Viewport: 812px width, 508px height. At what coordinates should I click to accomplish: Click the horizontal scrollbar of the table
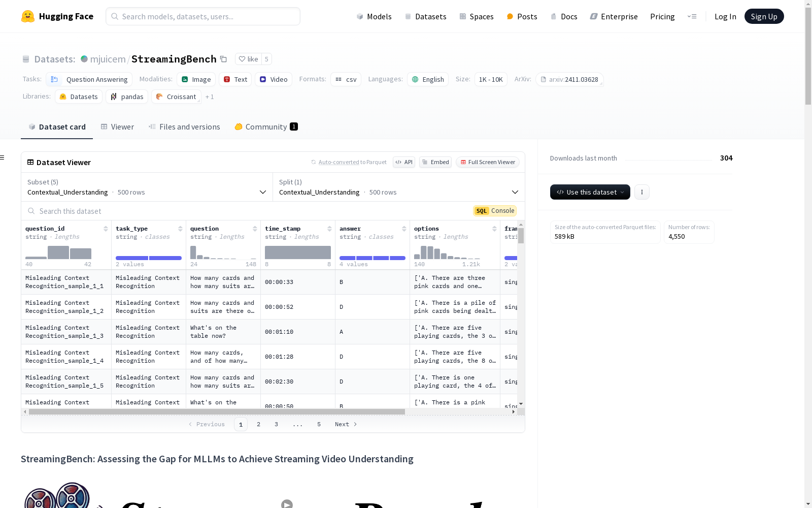point(217,411)
